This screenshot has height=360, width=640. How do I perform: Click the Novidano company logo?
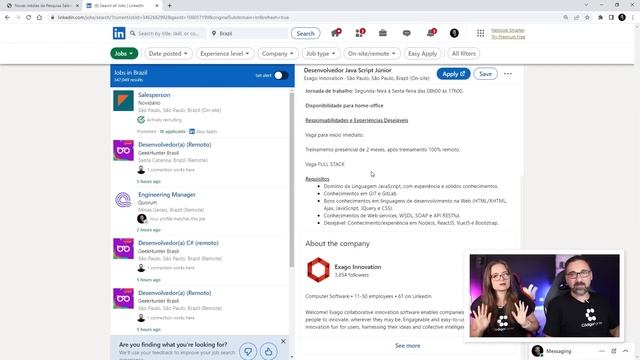[123, 100]
